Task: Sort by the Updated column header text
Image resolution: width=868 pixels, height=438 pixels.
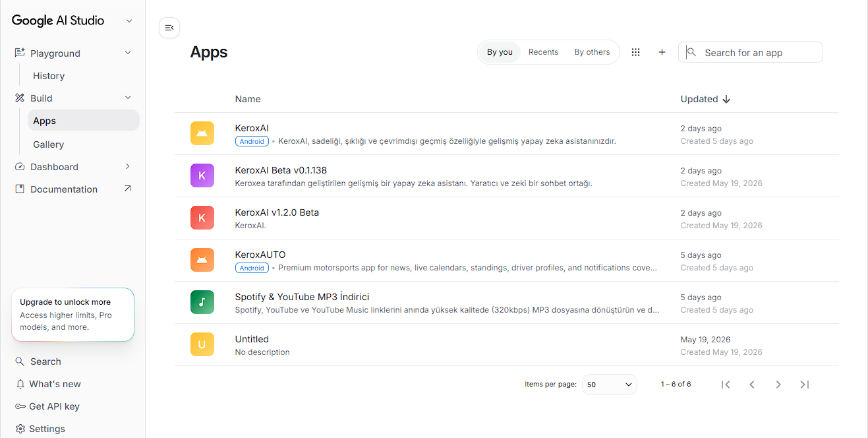Action: pyautogui.click(x=699, y=99)
